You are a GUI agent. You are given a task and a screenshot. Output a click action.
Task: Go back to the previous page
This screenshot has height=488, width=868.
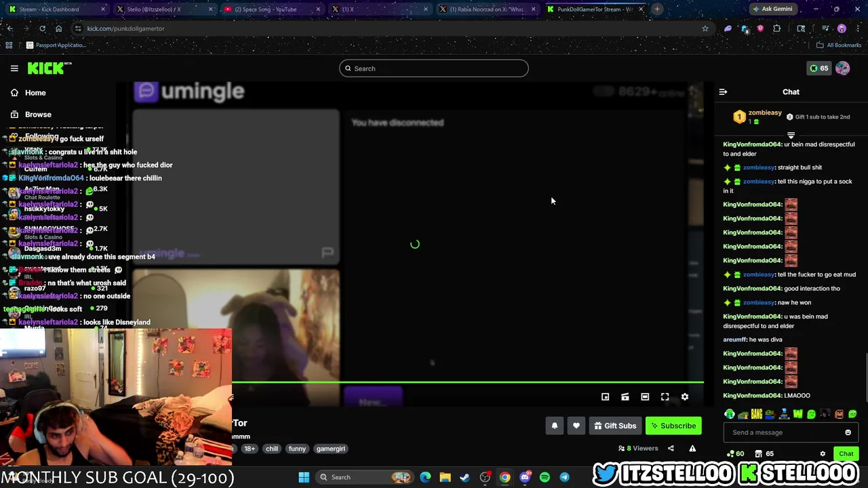[9, 28]
